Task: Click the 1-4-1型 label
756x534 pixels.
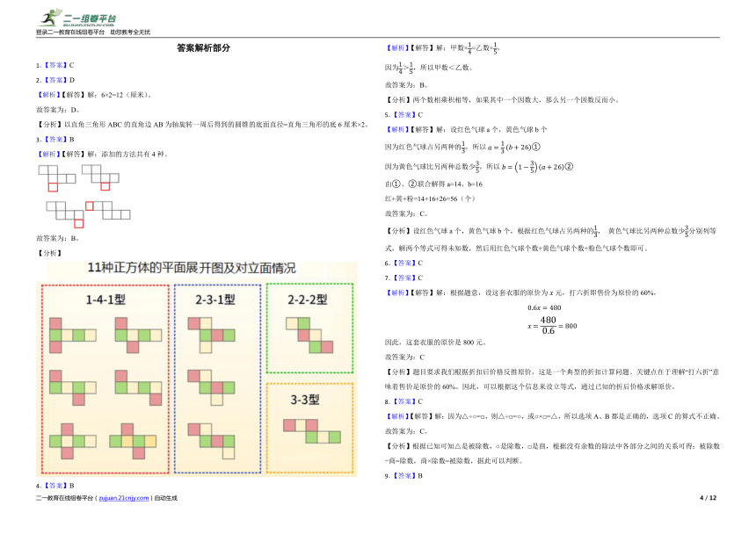Action: pos(105,300)
